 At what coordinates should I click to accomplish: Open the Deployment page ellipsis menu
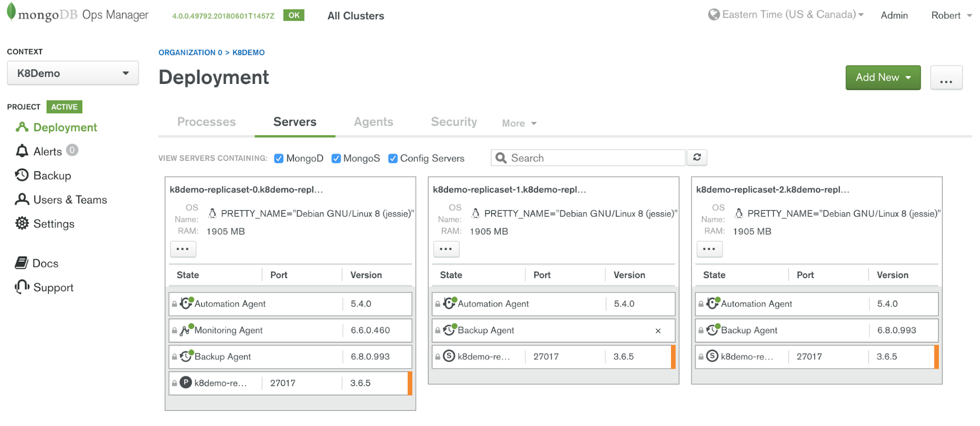point(946,77)
